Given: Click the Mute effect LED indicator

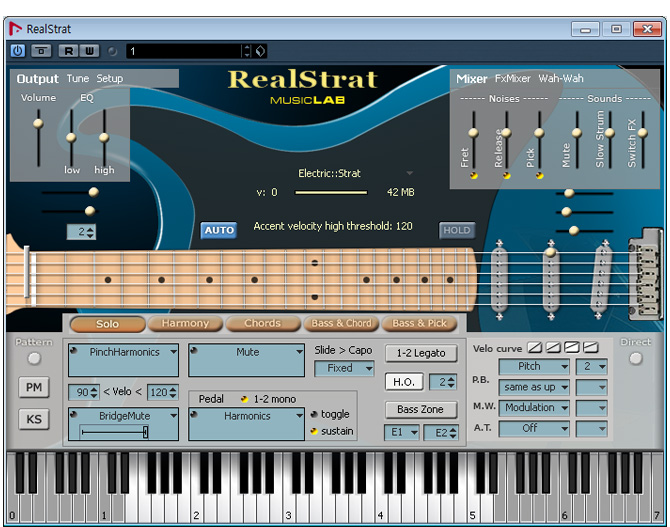Looking at the screenshot, I should pyautogui.click(x=194, y=350).
